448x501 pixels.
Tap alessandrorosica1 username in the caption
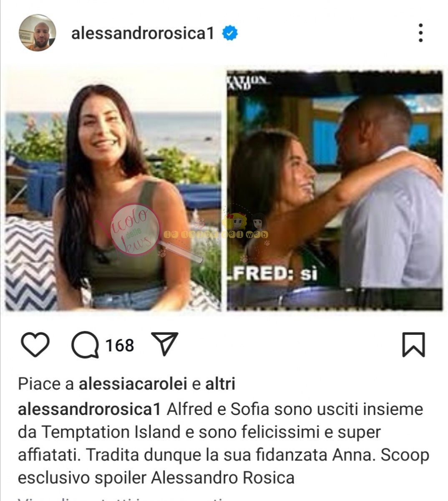point(89,409)
